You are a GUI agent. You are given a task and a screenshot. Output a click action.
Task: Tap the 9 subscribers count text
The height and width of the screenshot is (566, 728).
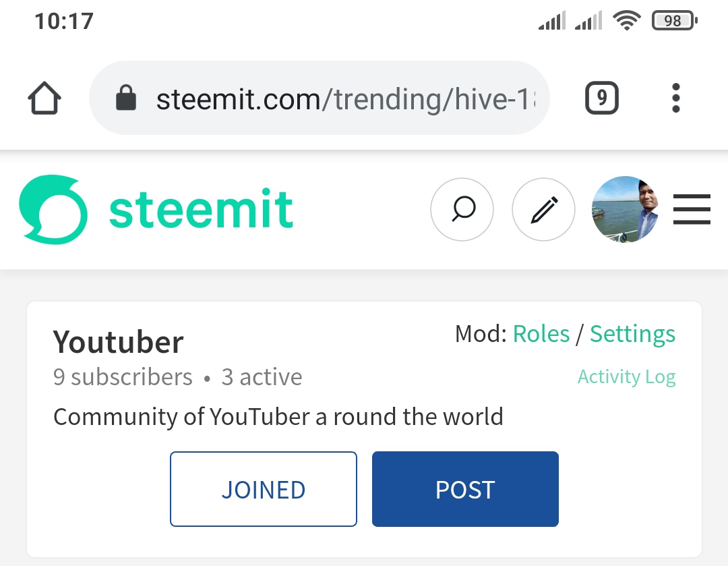[x=123, y=376]
